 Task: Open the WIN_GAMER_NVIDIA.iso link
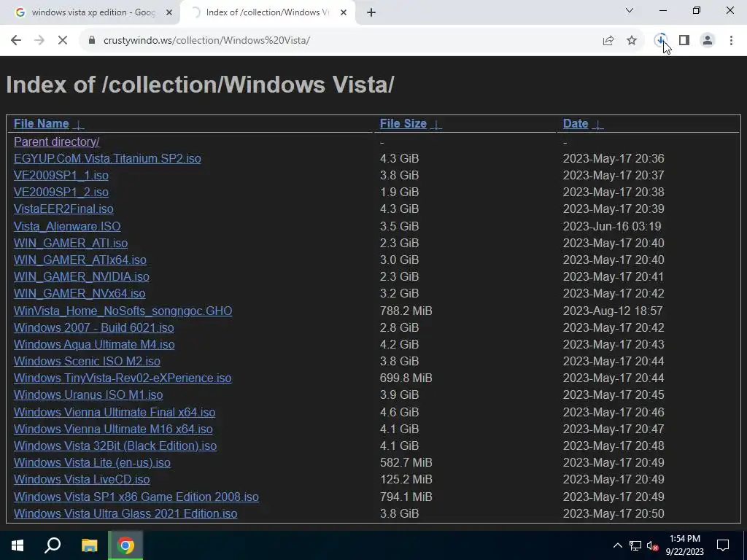click(x=82, y=276)
